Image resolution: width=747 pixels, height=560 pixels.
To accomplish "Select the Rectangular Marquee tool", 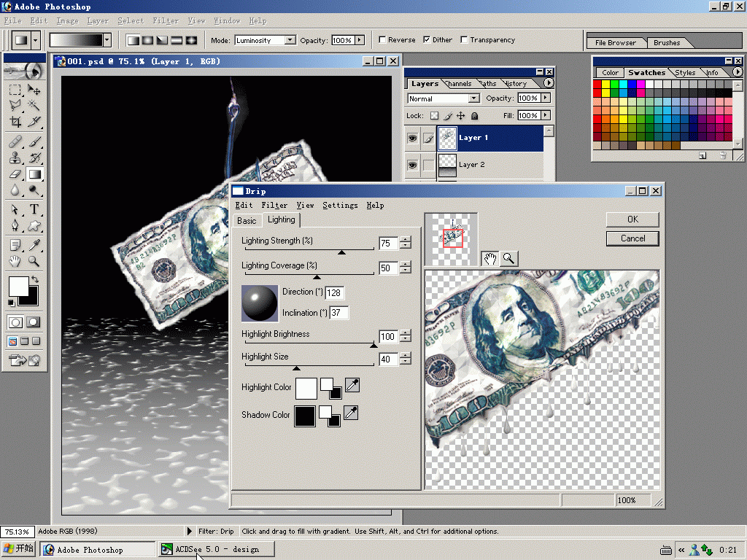I will pyautogui.click(x=15, y=90).
